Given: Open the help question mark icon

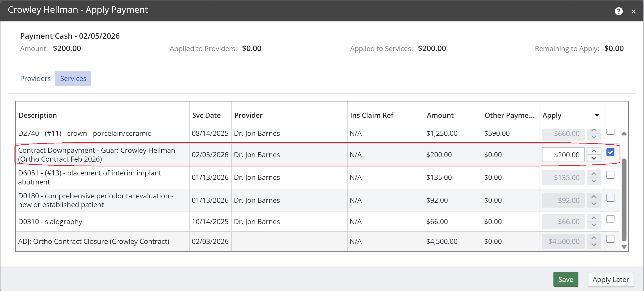Looking at the screenshot, I should (x=618, y=11).
